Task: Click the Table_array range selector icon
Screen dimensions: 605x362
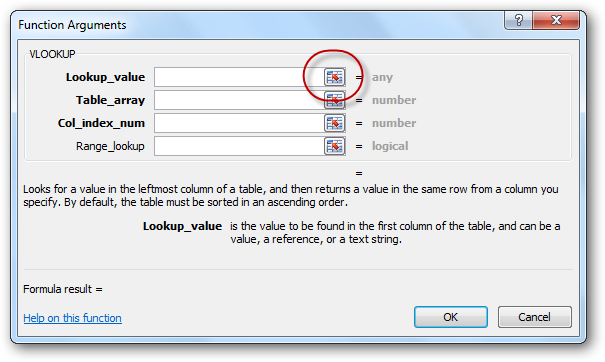Action: point(334,100)
